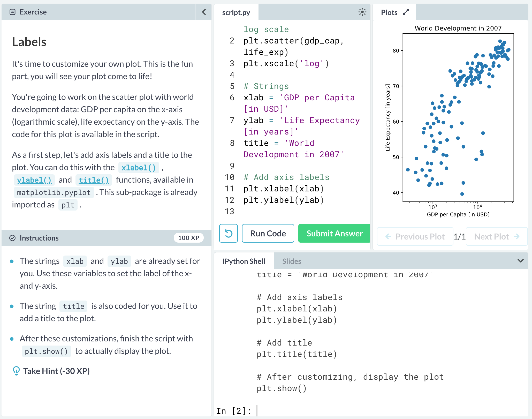Click line 13 in the script editor
The height and width of the screenshot is (419, 532).
(x=284, y=211)
